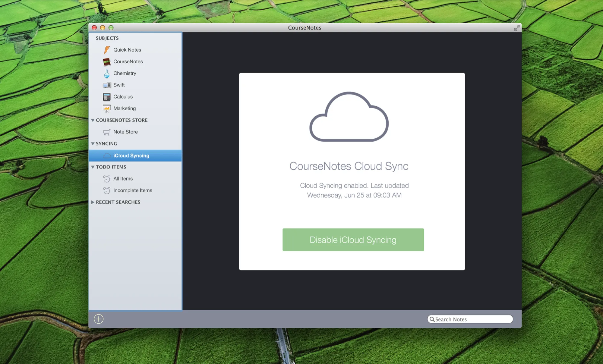
Task: Open the CourseNotes subject label
Action: [128, 61]
